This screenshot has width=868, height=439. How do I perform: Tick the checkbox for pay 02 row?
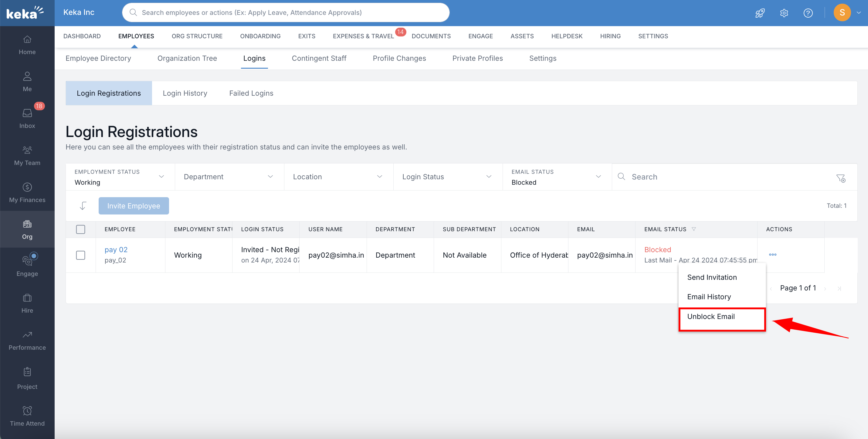80,255
